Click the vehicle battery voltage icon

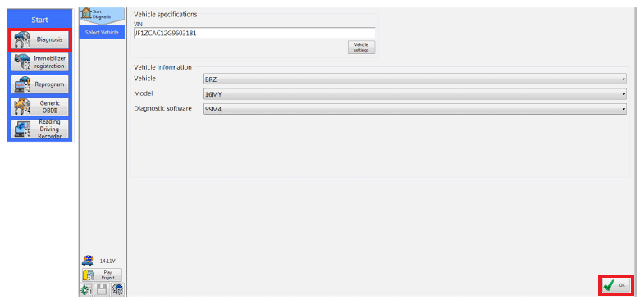click(87, 261)
